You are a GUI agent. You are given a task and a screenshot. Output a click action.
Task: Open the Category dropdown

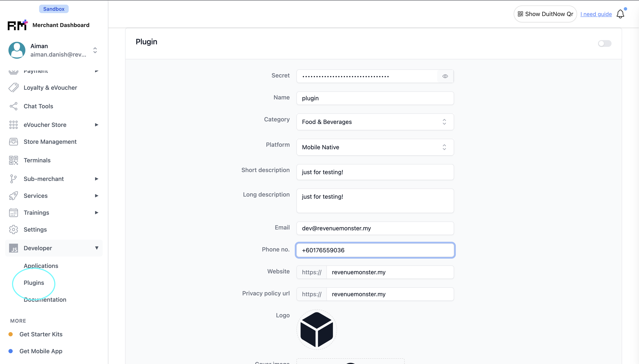(x=375, y=122)
